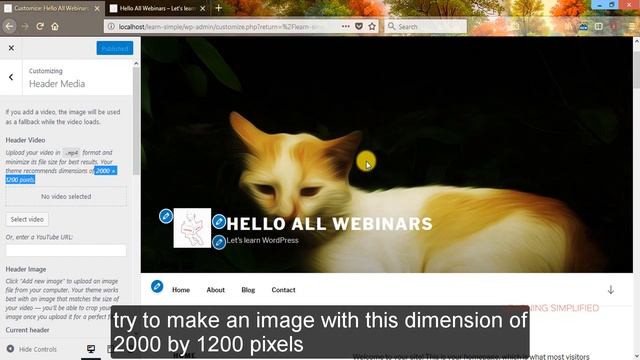Viewport: 640px width, 360px height.
Task: Click the browser Forward button
Action: click(x=25, y=27)
